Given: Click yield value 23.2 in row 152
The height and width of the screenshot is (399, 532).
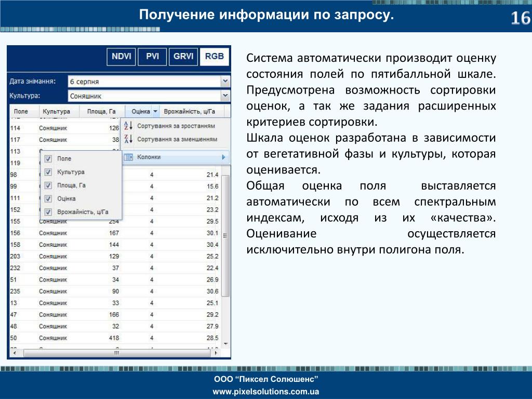Looking at the screenshot, I should click(212, 210).
